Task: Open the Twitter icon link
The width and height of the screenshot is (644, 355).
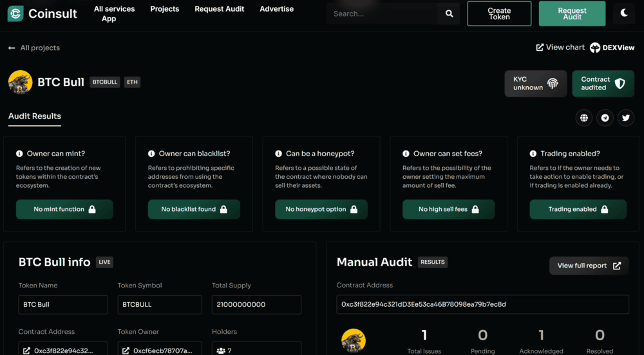Action: 625,118
